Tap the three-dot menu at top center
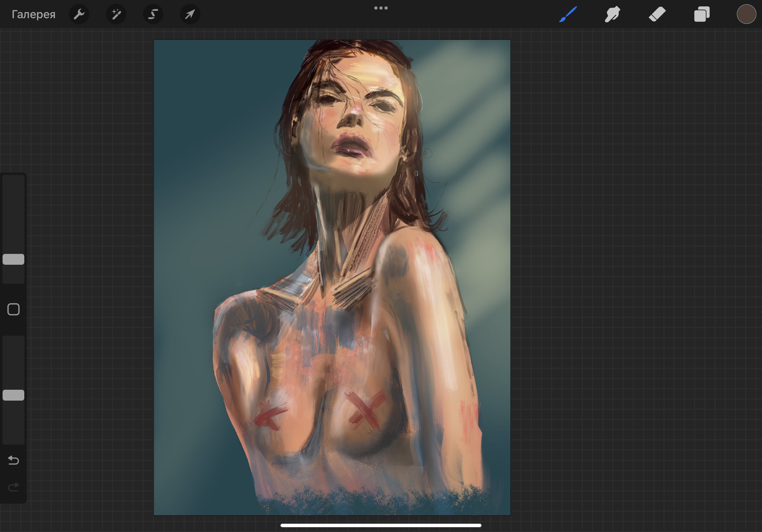The width and height of the screenshot is (762, 532). [x=381, y=8]
